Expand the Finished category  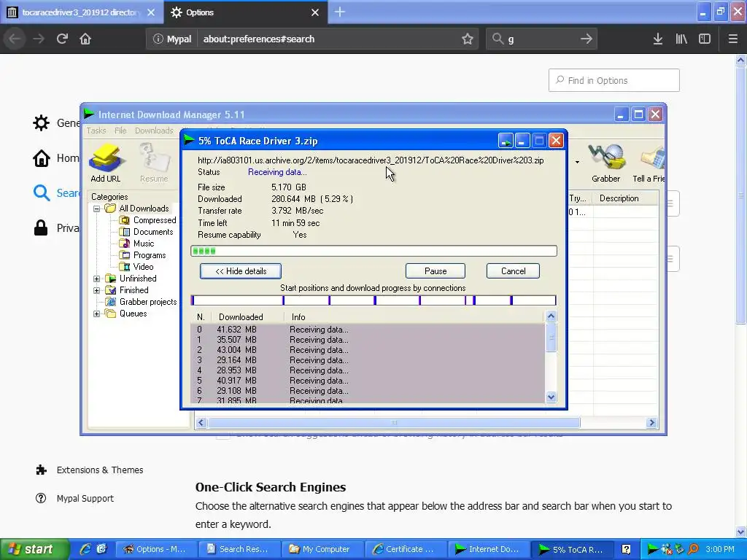[97, 290]
